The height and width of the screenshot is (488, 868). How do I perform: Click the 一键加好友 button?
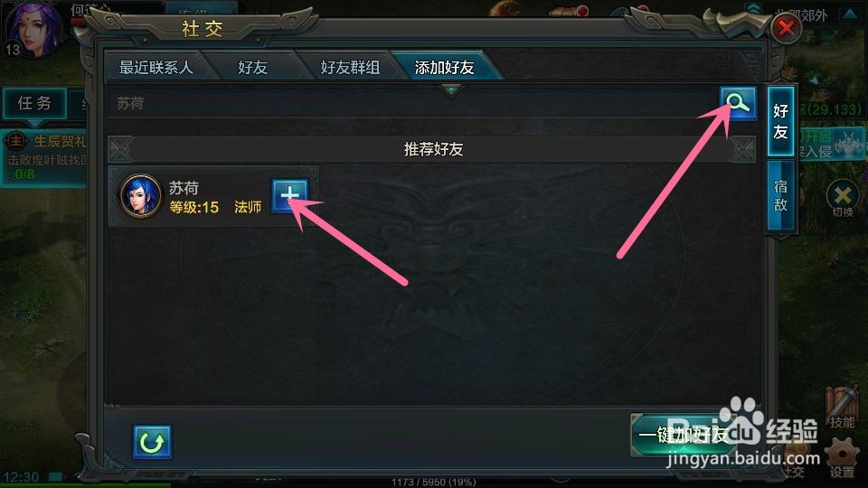(x=684, y=436)
